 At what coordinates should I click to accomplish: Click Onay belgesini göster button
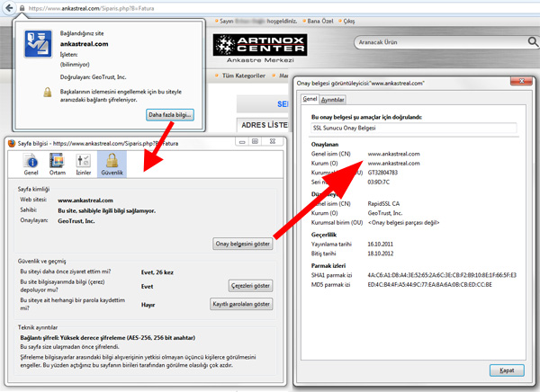point(243,244)
